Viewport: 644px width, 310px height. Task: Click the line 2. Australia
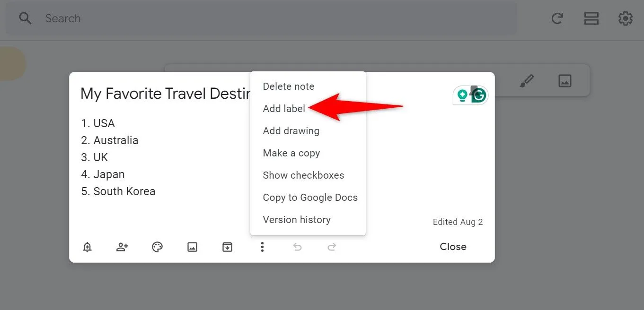point(110,140)
